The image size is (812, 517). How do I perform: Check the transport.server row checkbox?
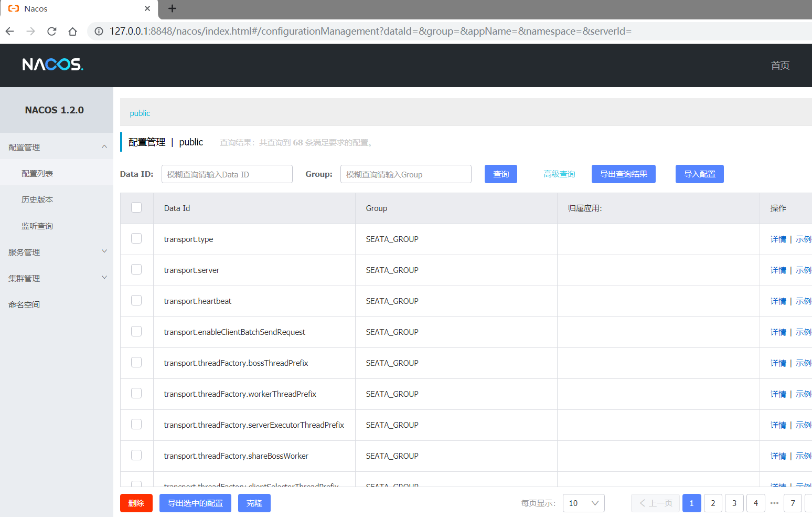tap(136, 269)
